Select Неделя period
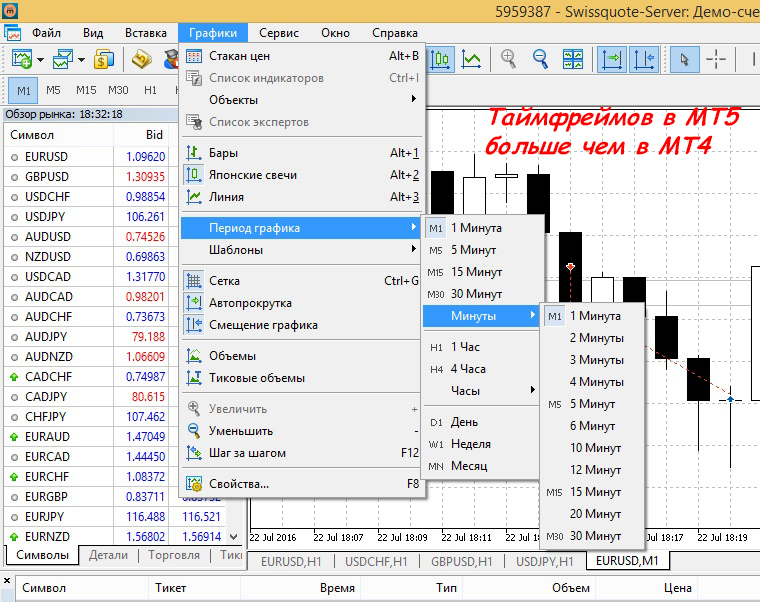 (482, 444)
